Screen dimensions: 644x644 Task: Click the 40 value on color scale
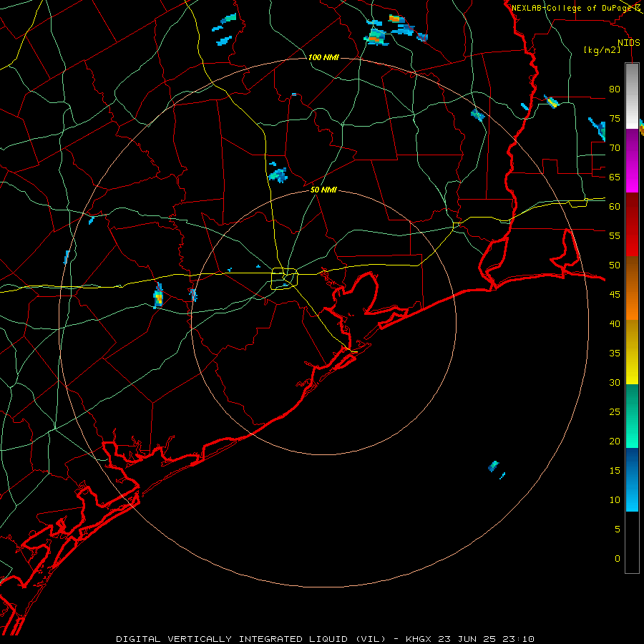click(615, 323)
